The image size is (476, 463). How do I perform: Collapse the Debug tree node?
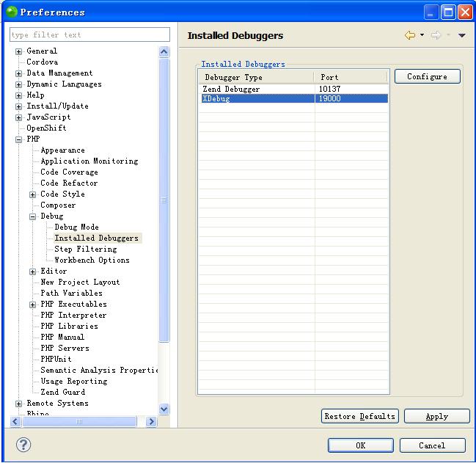pyautogui.click(x=32, y=216)
